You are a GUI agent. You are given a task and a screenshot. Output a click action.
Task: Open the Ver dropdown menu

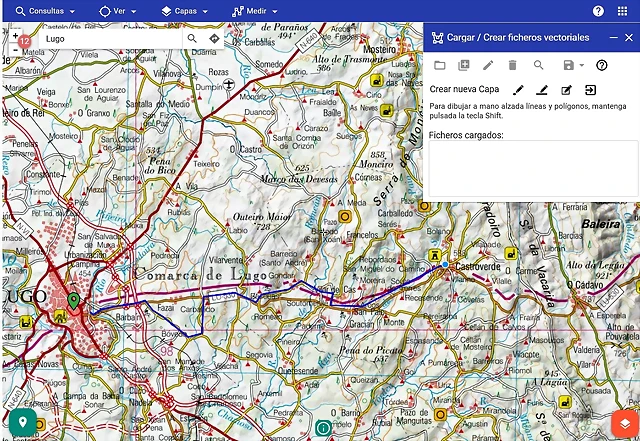[x=118, y=11]
